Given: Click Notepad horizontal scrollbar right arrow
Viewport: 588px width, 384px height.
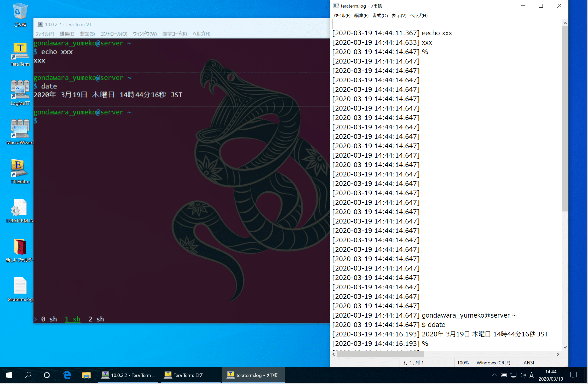Looking at the screenshot, I should coord(558,354).
